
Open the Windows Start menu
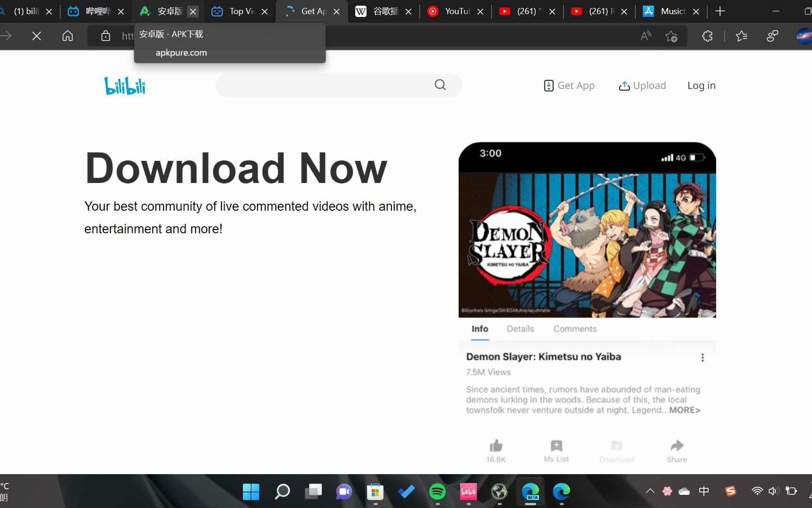click(251, 492)
